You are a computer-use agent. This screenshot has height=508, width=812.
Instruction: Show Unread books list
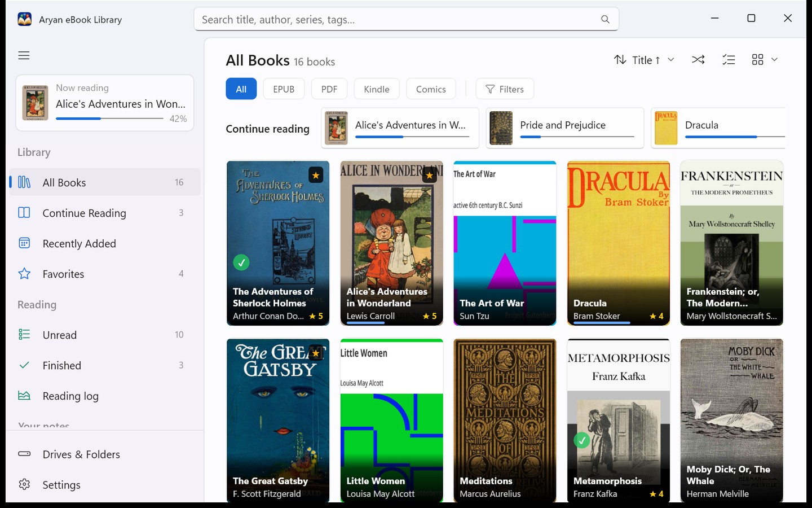tap(105, 335)
